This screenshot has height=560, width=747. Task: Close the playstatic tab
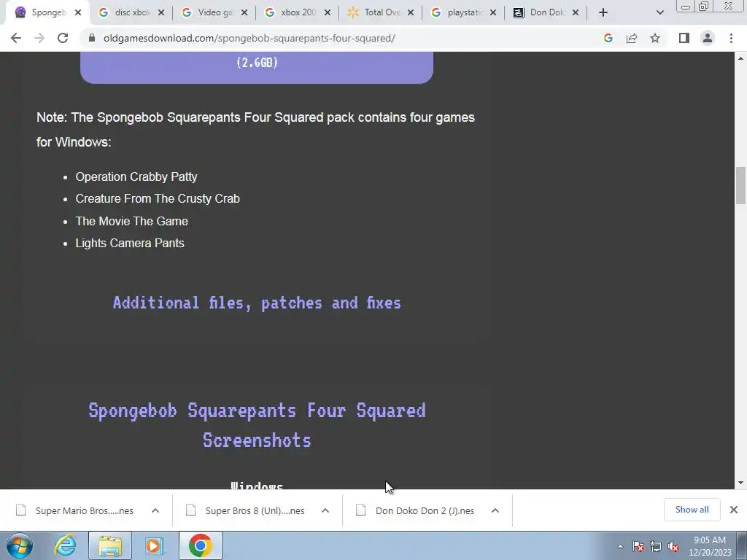[x=493, y=13]
